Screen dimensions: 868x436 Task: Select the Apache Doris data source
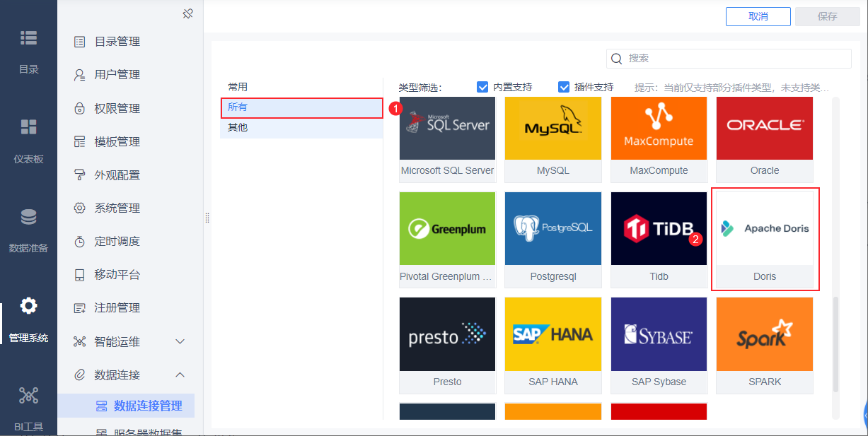click(765, 240)
